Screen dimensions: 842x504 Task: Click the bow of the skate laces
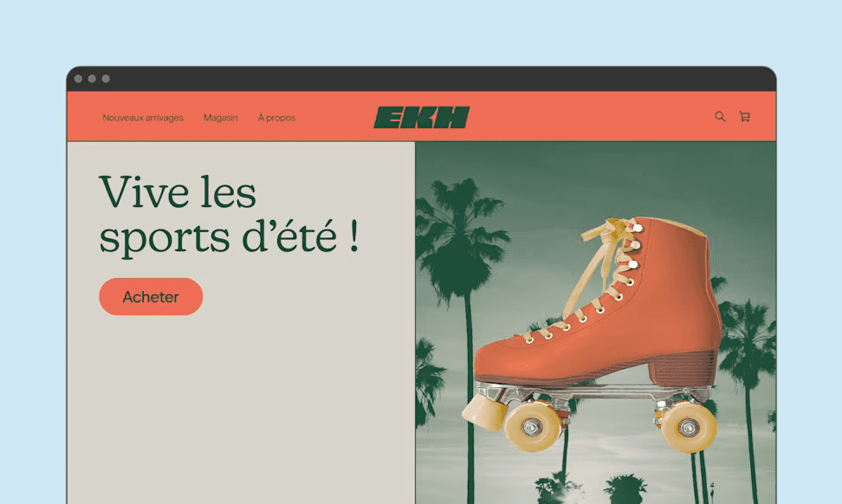610,231
